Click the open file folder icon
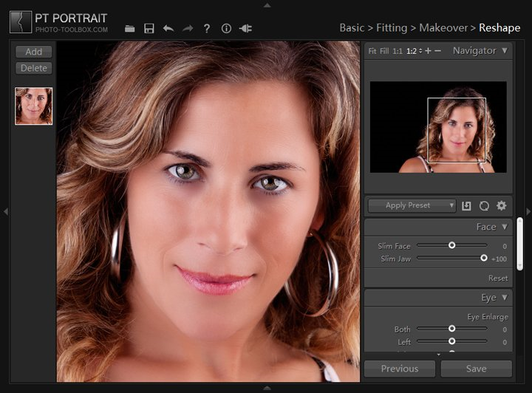Viewport: 532px width, 393px height. [130, 29]
